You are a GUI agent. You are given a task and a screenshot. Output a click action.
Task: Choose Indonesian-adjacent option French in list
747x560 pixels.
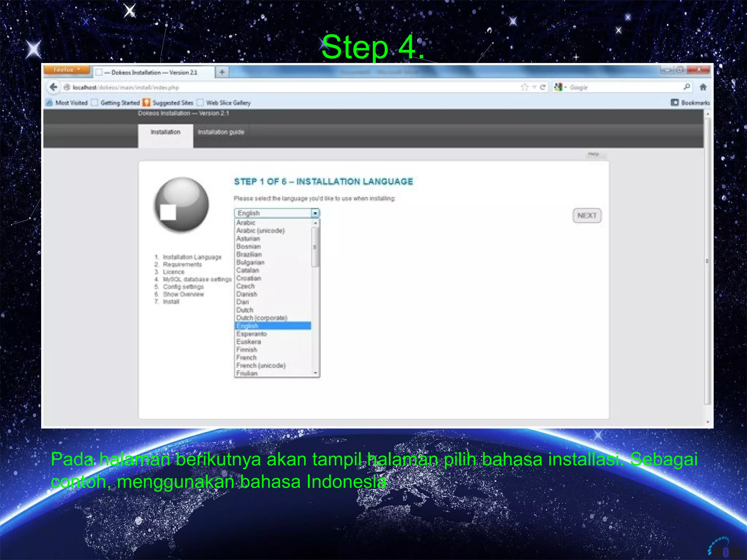[246, 358]
